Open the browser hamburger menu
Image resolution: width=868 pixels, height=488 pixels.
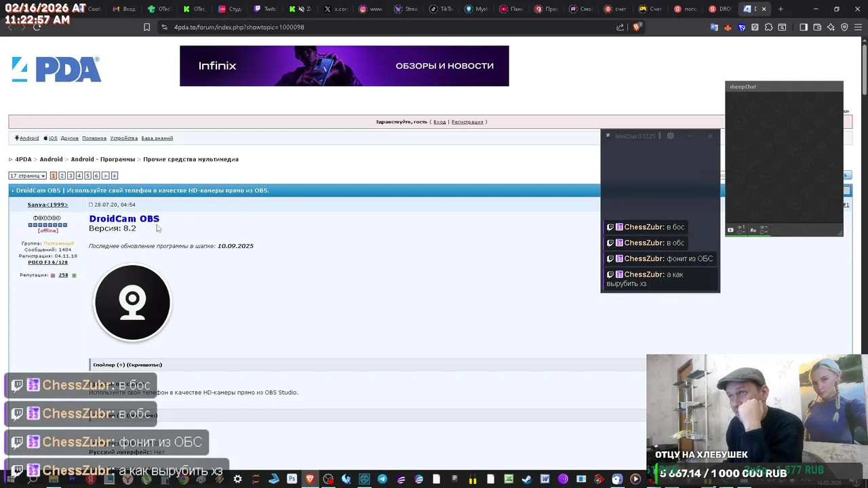pyautogui.click(x=858, y=27)
